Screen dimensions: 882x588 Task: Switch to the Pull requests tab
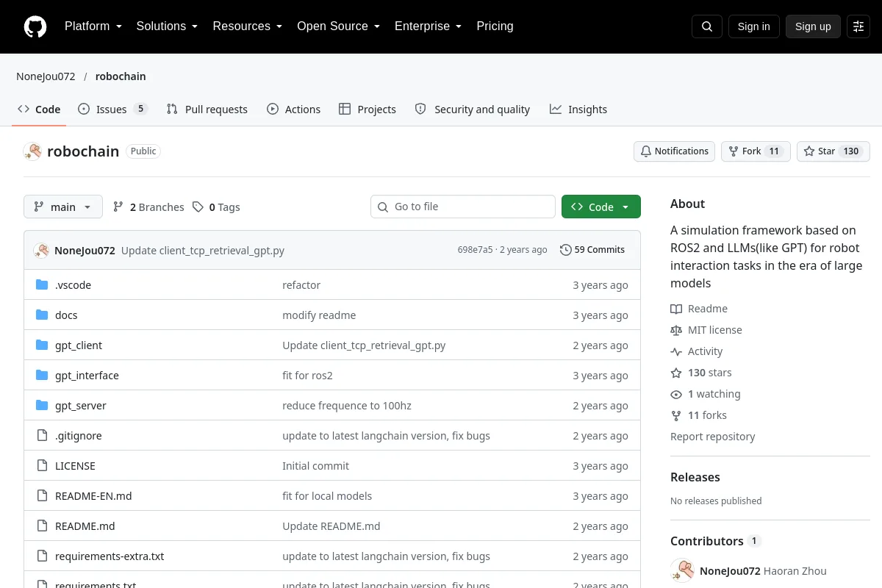point(207,110)
